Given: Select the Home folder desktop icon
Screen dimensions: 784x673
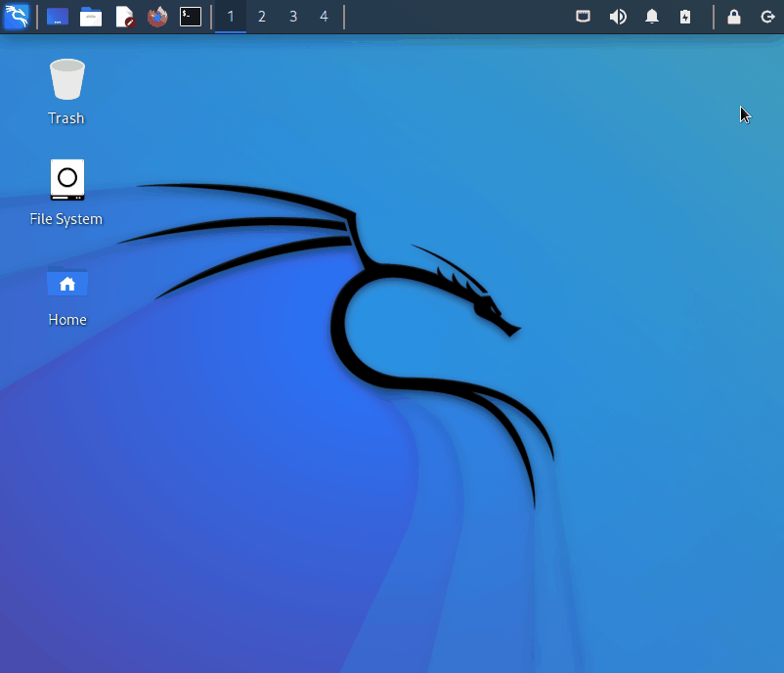Looking at the screenshot, I should 67,283.
